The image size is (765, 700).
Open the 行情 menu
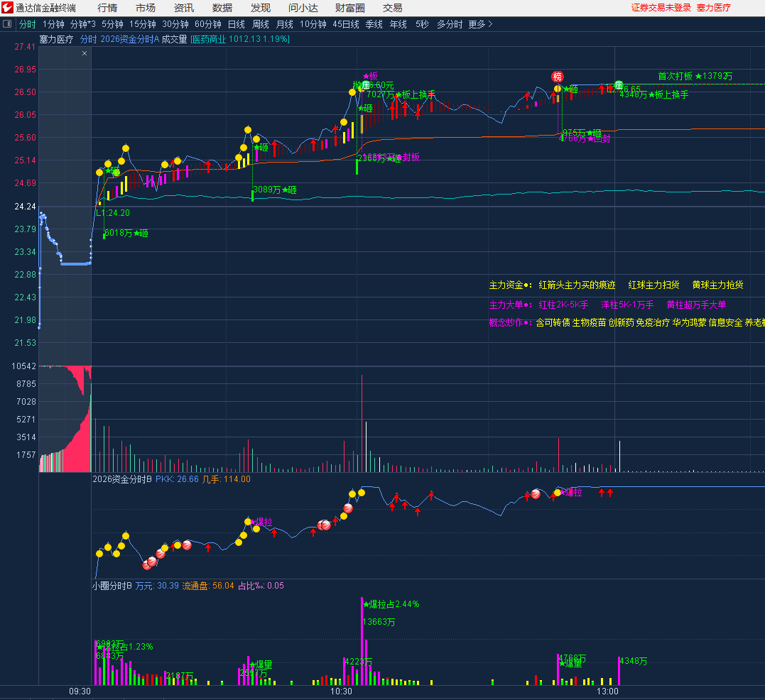[x=107, y=8]
